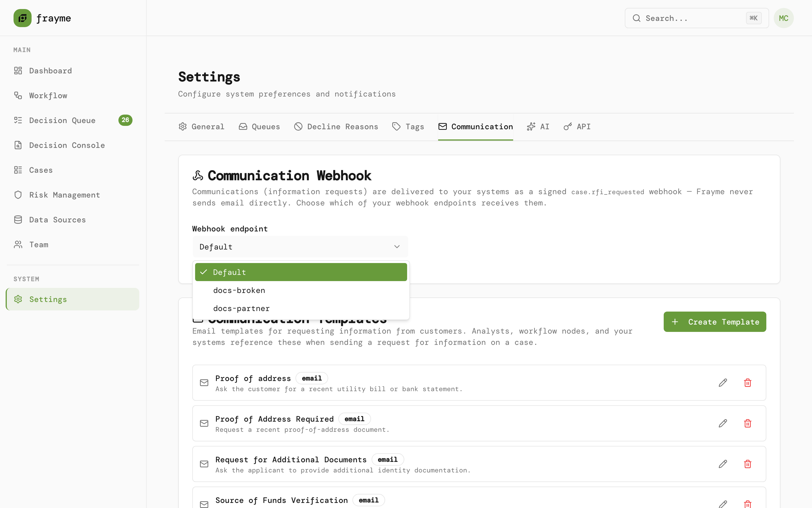Click the Decision Console document icon
Image resolution: width=812 pixels, height=508 pixels.
[x=18, y=145]
